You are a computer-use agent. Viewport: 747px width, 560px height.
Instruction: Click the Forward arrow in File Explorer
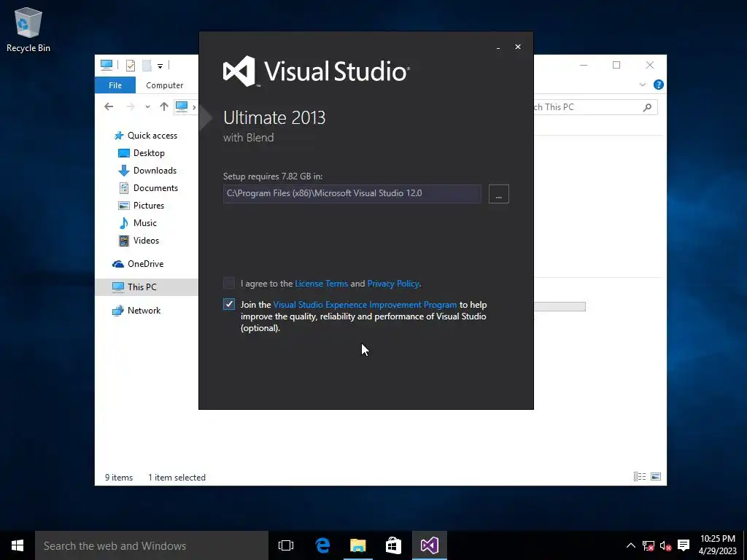tap(130, 106)
